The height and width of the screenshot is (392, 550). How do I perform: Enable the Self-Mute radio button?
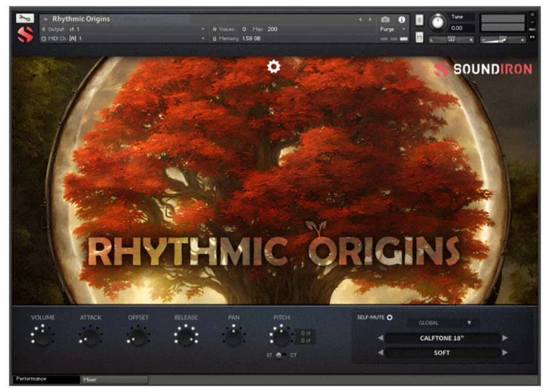[389, 317]
